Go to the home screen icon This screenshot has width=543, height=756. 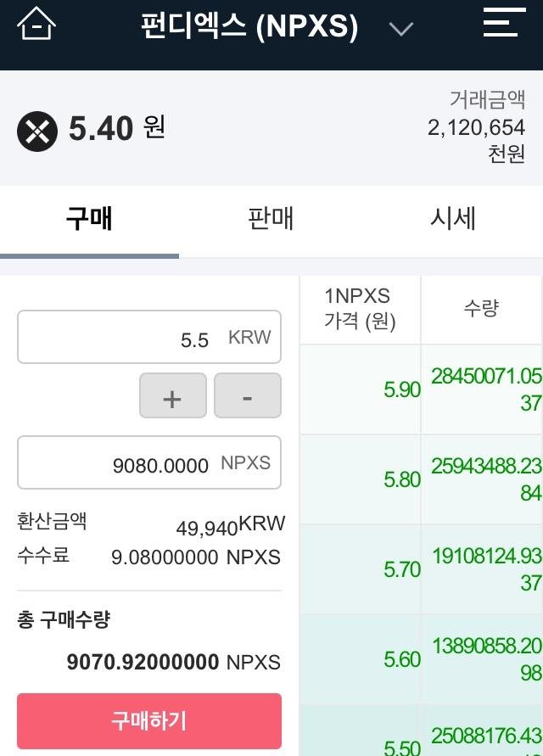tap(36, 24)
